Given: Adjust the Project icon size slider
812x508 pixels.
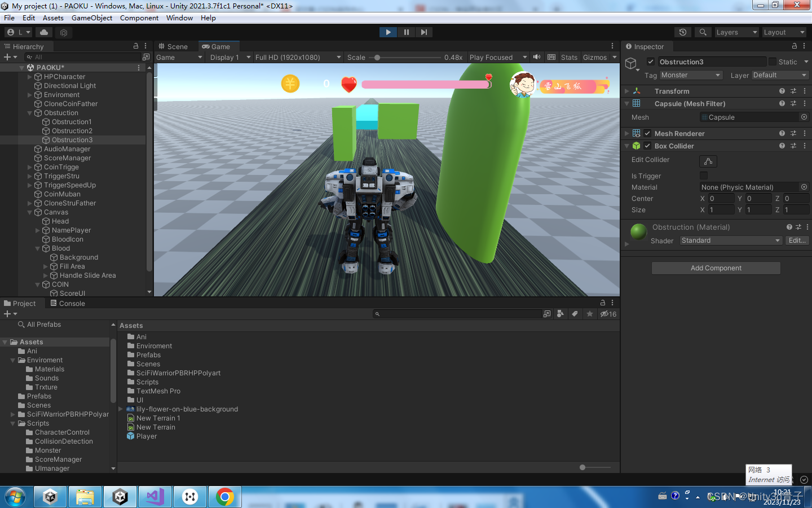Looking at the screenshot, I should coord(595,467).
